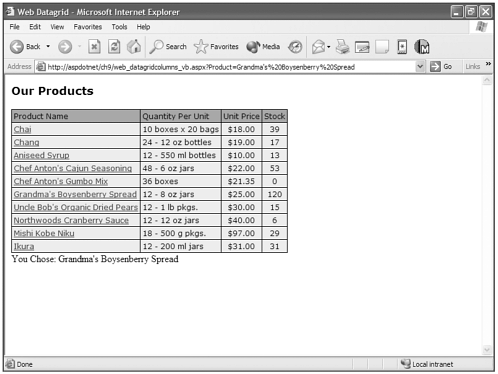Expand the address bar dropdown
Screen dimensions: 498x374
[x=420, y=67]
